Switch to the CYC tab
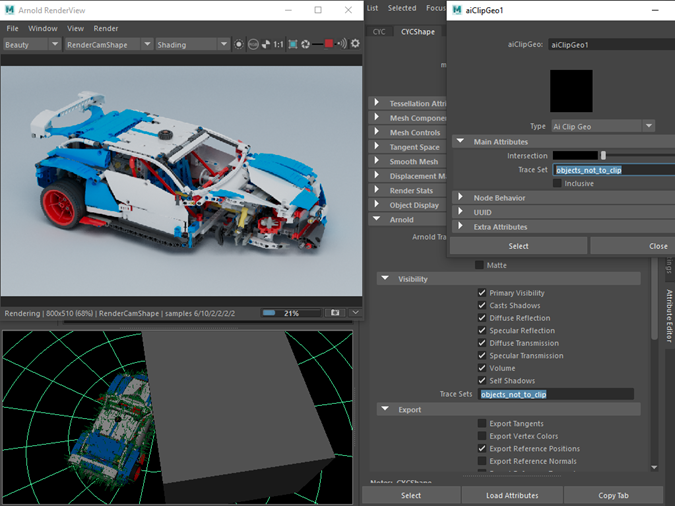The image size is (675, 506). point(379,32)
